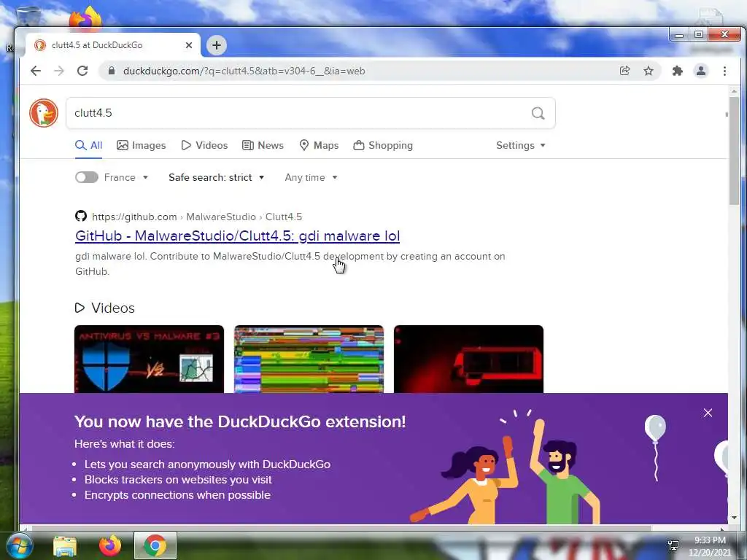The height and width of the screenshot is (560, 747).
Task: Switch to the Videos search tab
Action: click(x=204, y=145)
